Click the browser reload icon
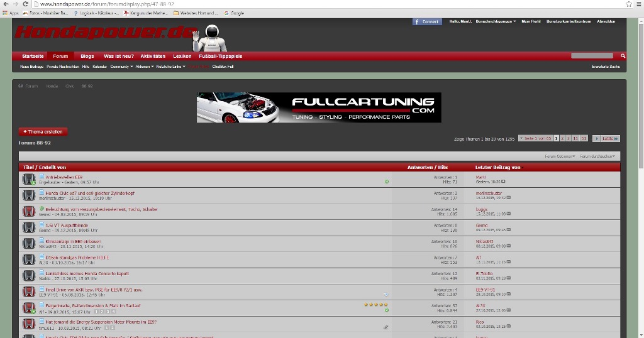This screenshot has height=338, width=644. pos(26,4)
